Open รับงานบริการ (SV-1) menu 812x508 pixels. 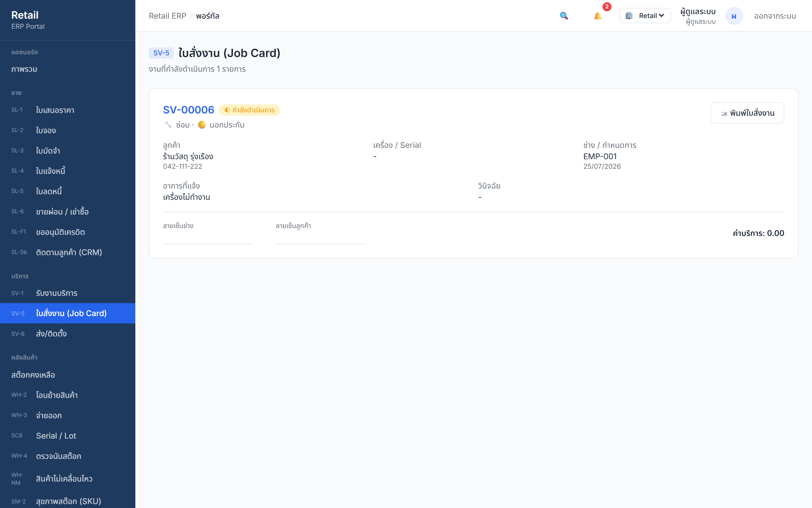pos(67,293)
